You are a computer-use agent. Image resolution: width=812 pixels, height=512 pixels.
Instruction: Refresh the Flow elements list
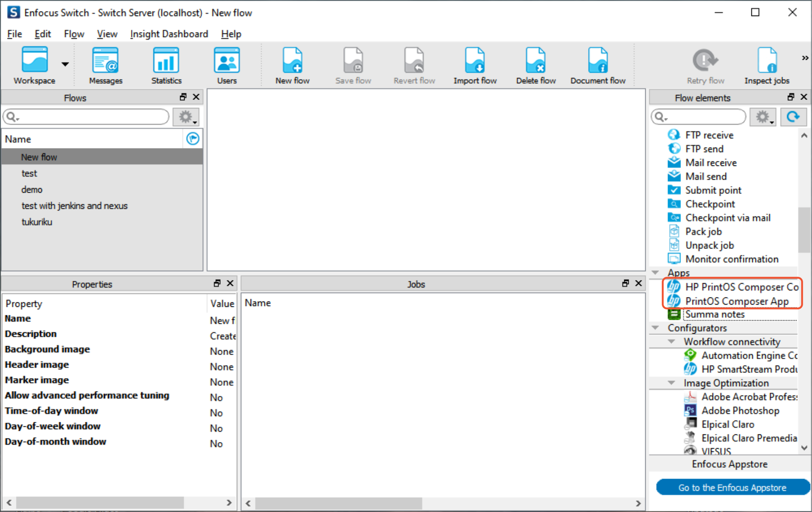tap(793, 117)
